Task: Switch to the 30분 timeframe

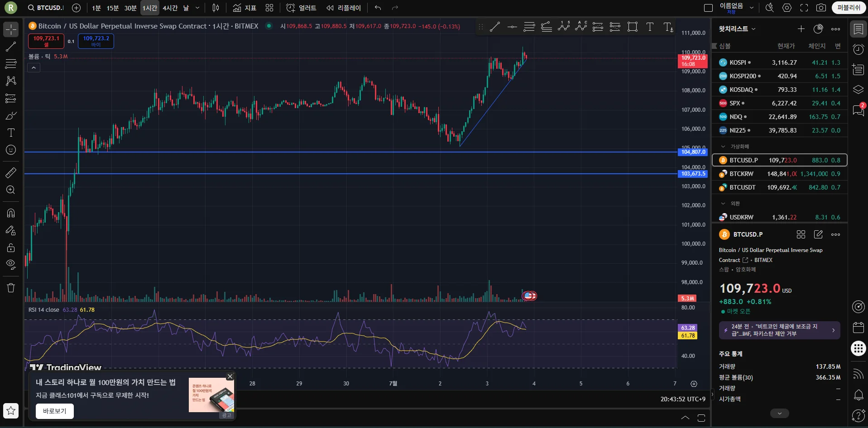Action: [x=130, y=8]
